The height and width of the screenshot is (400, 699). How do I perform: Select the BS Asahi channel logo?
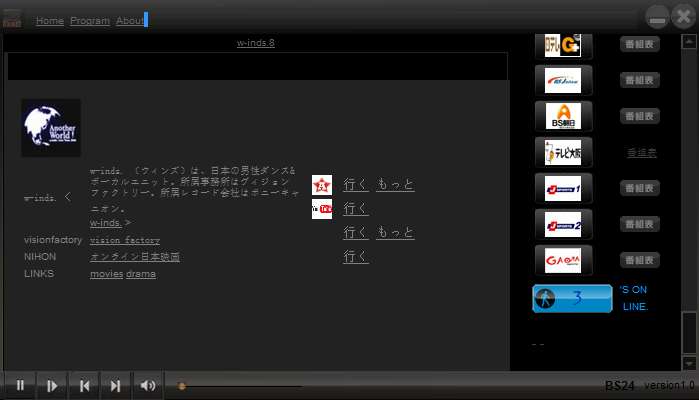point(563,116)
